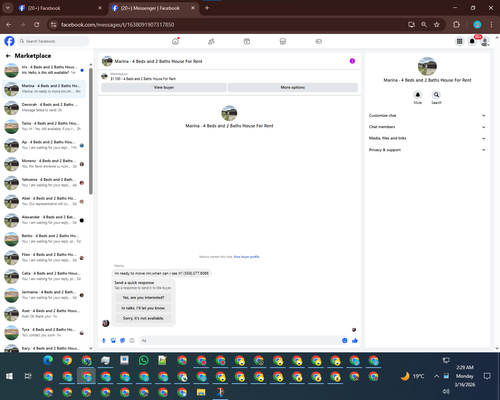Open the Facebook logo home link
The height and width of the screenshot is (400, 500).
[9, 41]
